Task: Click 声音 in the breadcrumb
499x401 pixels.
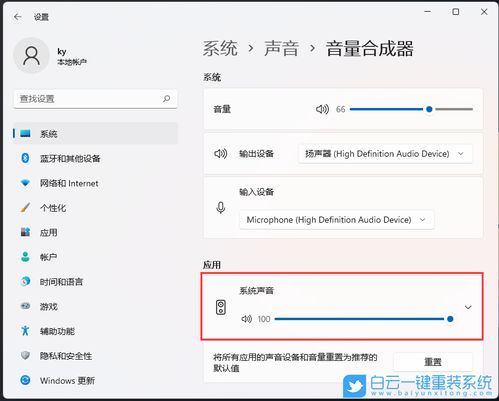Action: [x=281, y=49]
